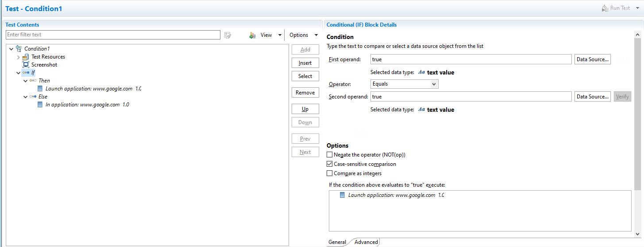The width and height of the screenshot is (644, 247).
Task: Click the Insert button
Action: (x=305, y=63)
